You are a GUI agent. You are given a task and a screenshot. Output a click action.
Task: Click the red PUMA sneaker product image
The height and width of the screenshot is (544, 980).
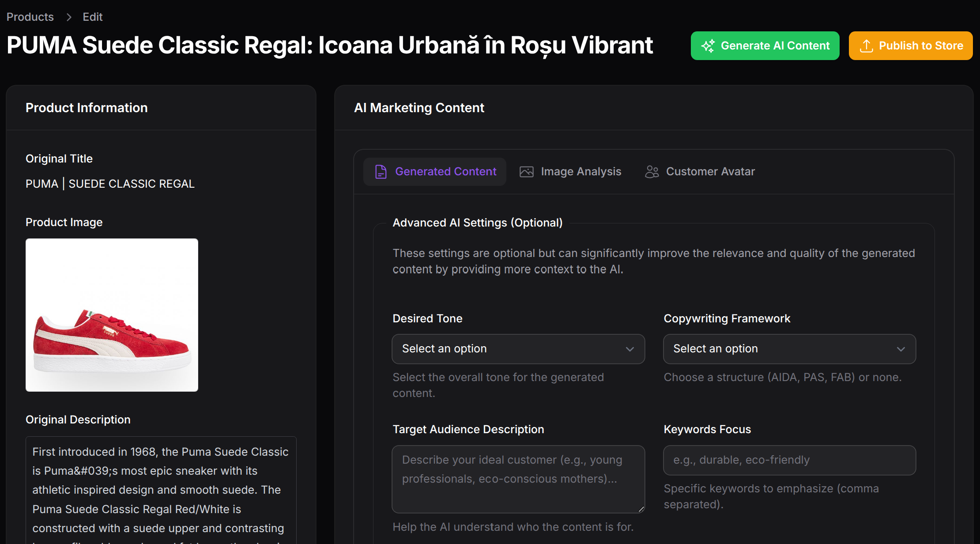click(112, 315)
